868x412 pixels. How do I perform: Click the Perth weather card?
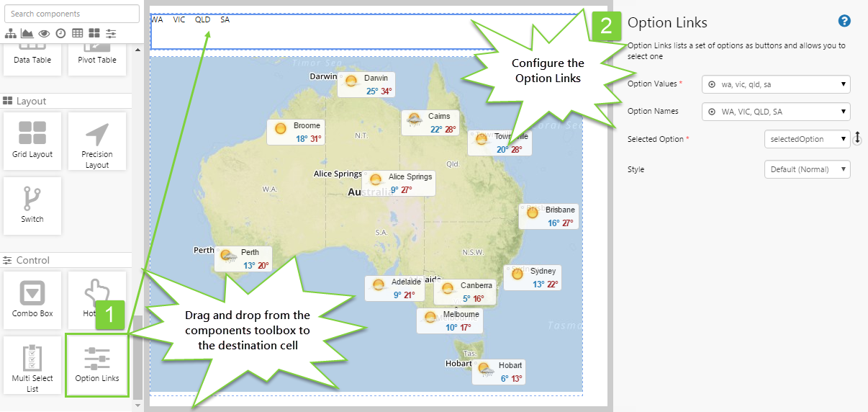pyautogui.click(x=243, y=259)
